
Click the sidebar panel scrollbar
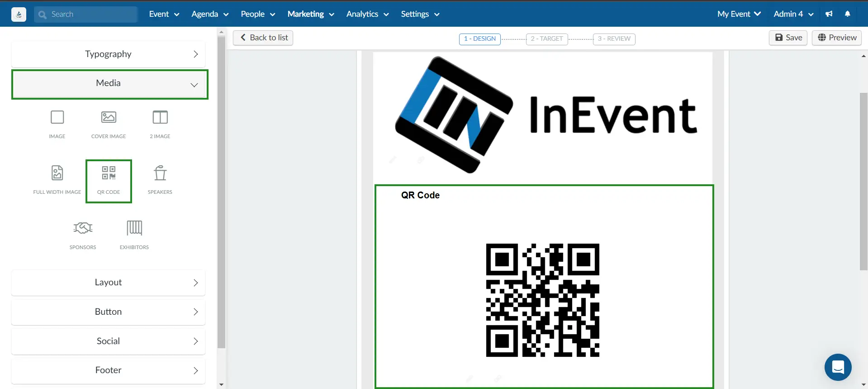point(221,192)
